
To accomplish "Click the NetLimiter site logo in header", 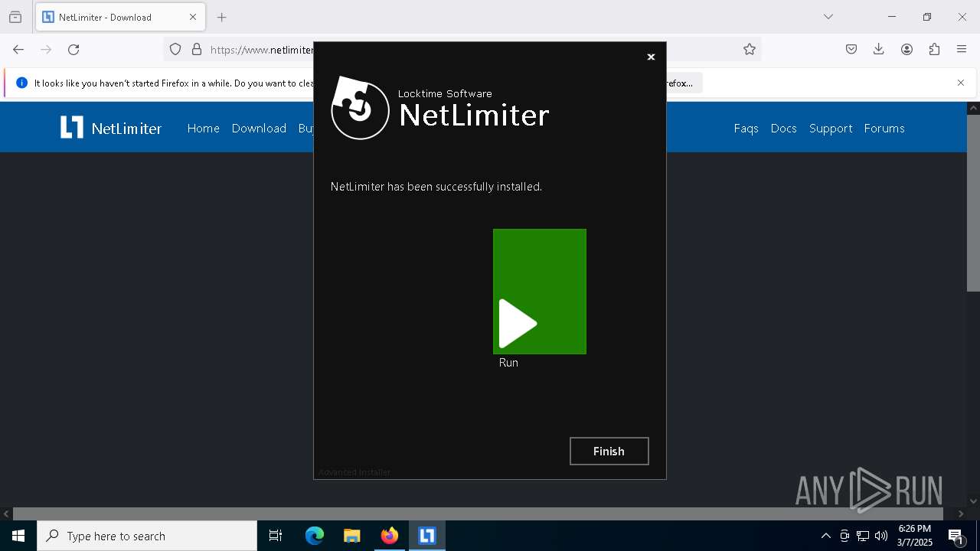I will [x=111, y=128].
